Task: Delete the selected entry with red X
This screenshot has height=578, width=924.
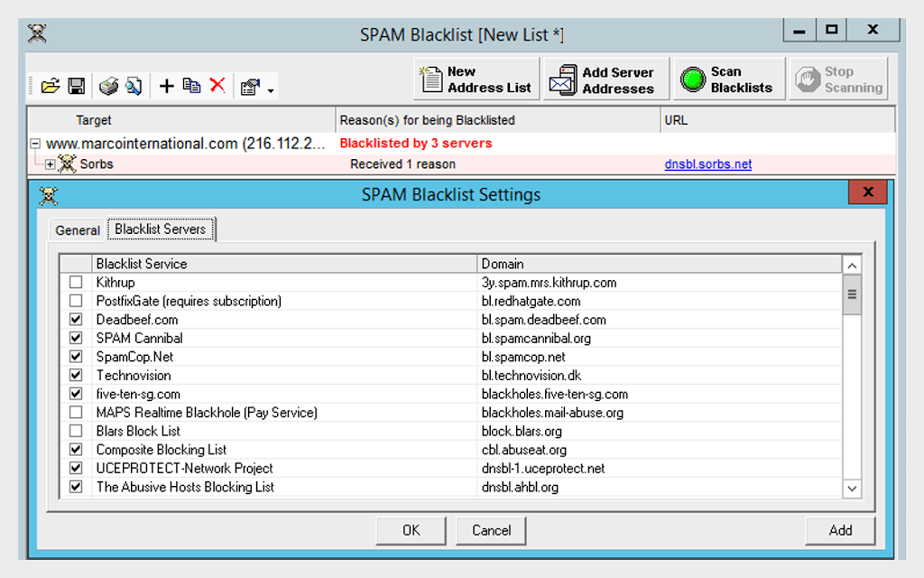Action: click(x=217, y=86)
